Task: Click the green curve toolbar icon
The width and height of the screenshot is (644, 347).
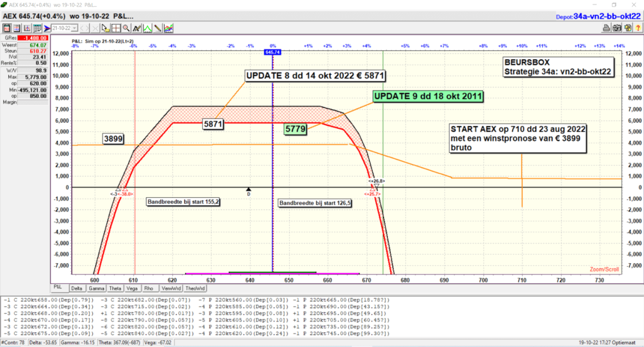Action: [x=147, y=28]
